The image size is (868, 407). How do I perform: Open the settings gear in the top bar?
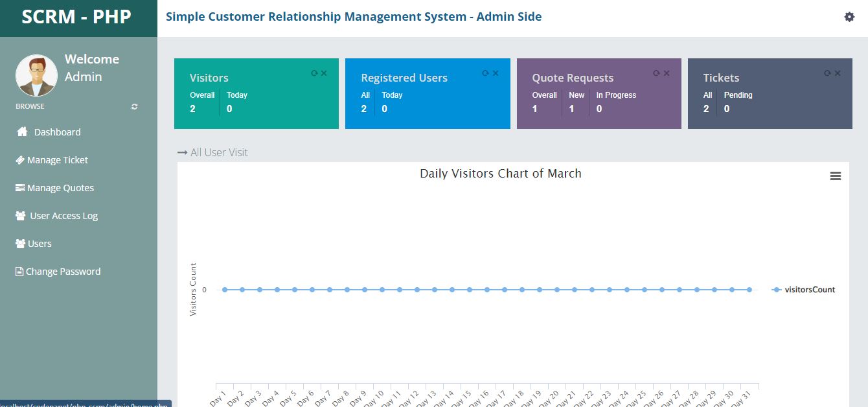tap(849, 16)
